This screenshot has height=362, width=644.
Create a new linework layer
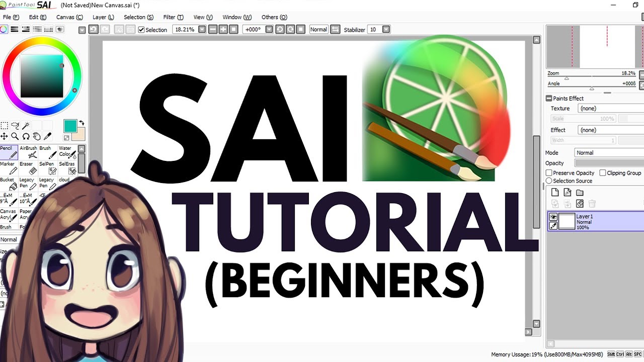tap(568, 193)
